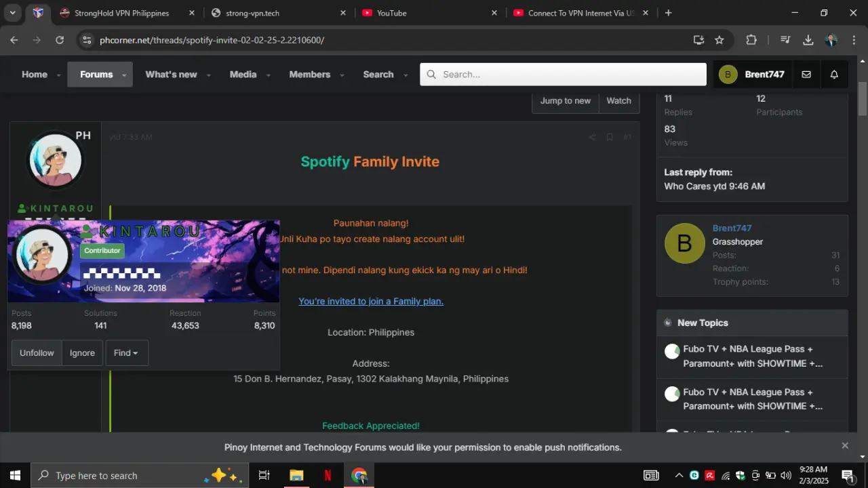
Task: Click the Ignore button
Action: pos(82,353)
